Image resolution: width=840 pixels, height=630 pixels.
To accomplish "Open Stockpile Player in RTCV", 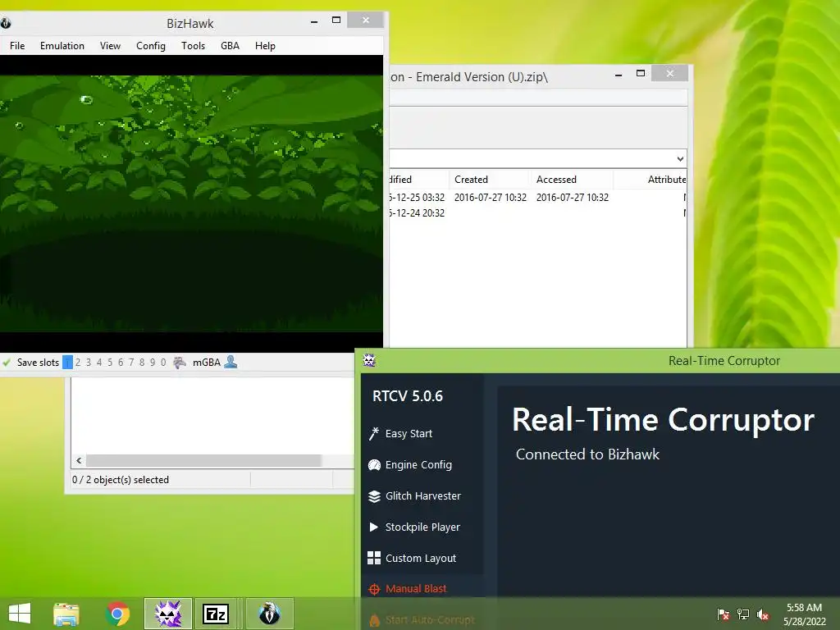I will click(414, 527).
